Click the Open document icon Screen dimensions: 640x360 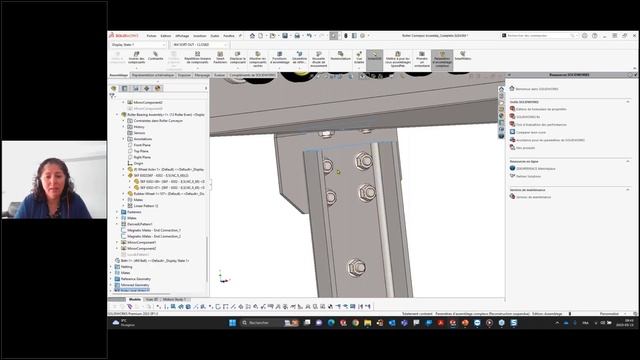[272, 36]
